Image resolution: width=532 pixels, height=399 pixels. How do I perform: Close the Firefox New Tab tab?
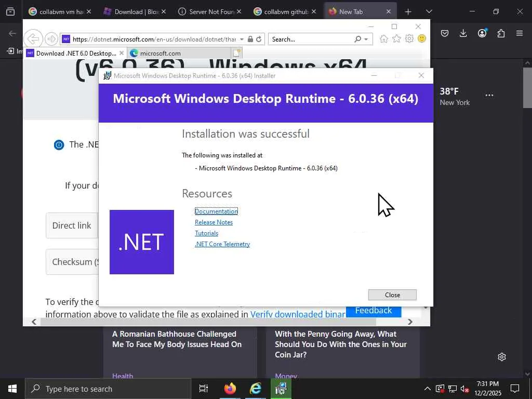point(389,11)
